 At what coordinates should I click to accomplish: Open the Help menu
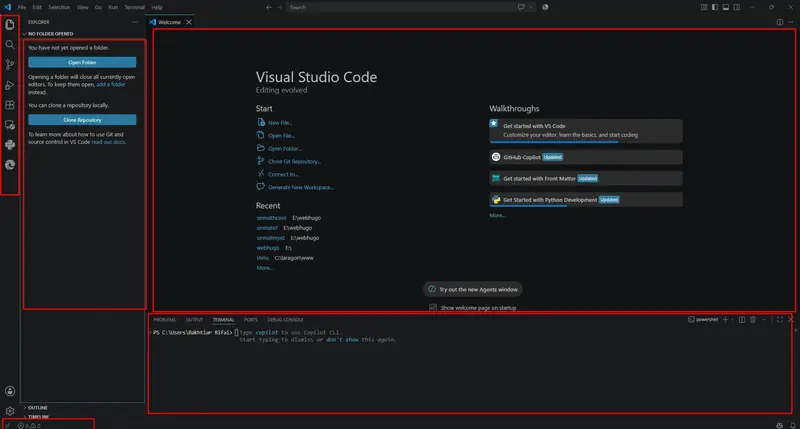click(157, 7)
